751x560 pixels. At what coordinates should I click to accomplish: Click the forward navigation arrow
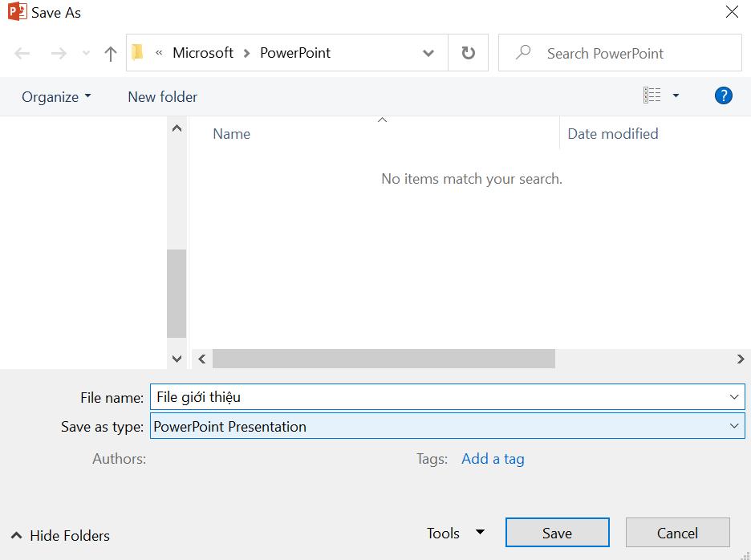[58, 53]
